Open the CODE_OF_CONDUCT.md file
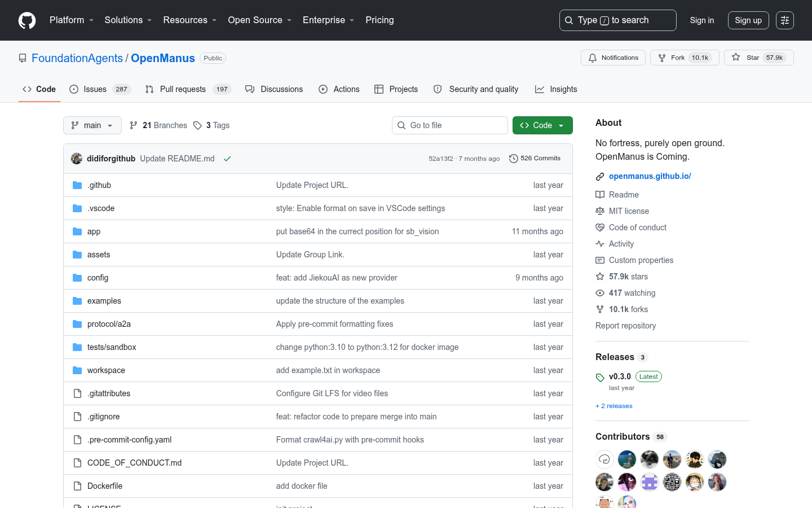This screenshot has width=812, height=508. 134,463
